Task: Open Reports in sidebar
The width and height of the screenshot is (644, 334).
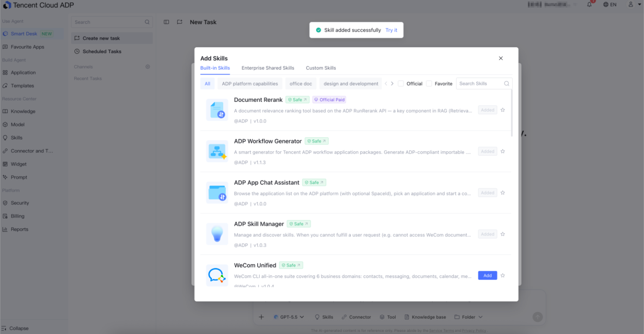Action: (32, 229)
